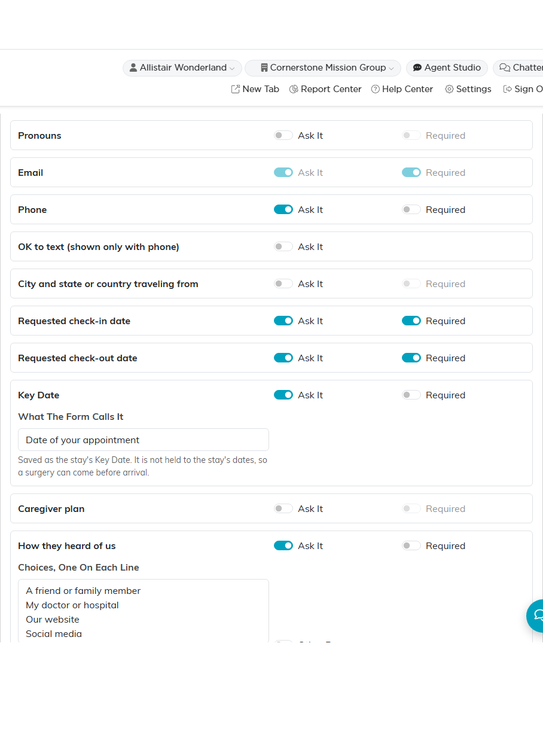Click the Social media choice line
Screen dimensions: 543x756
[54, 634]
